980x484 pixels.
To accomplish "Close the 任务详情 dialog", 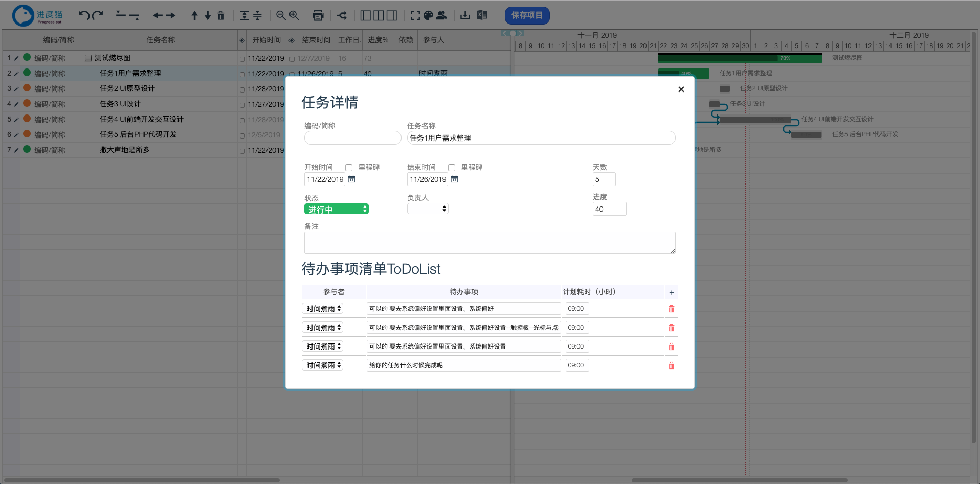I will click(681, 89).
